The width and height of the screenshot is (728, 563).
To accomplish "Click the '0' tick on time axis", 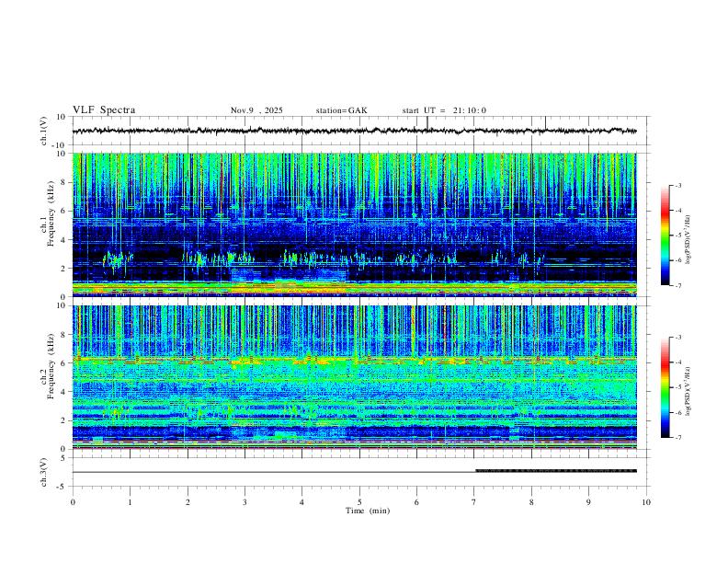I will pos(73,502).
